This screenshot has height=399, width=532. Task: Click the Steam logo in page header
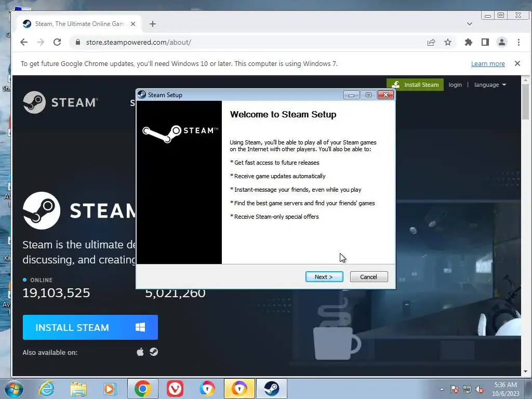tap(61, 102)
